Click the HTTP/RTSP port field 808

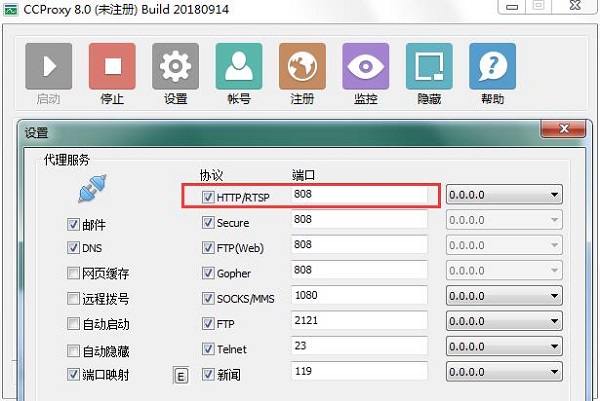359,194
